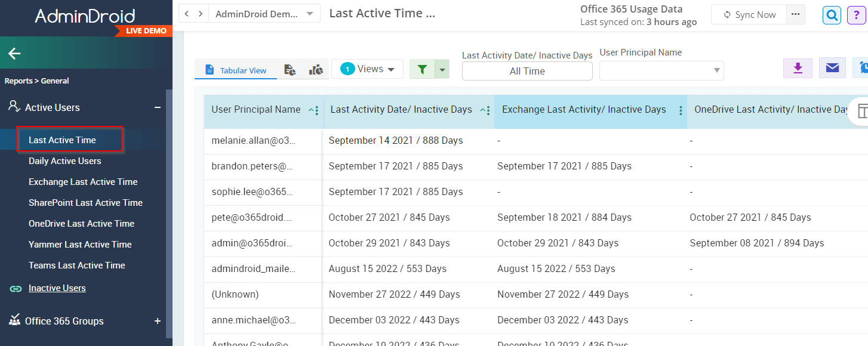Go to previous report arrow
Viewport: 868px width, 346px height.
pyautogui.click(x=187, y=14)
